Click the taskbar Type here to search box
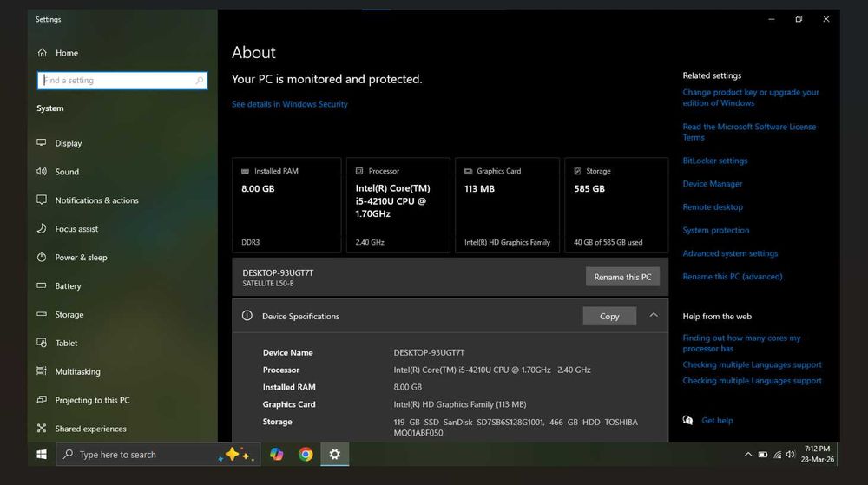Image resolution: width=868 pixels, height=485 pixels. (158, 455)
